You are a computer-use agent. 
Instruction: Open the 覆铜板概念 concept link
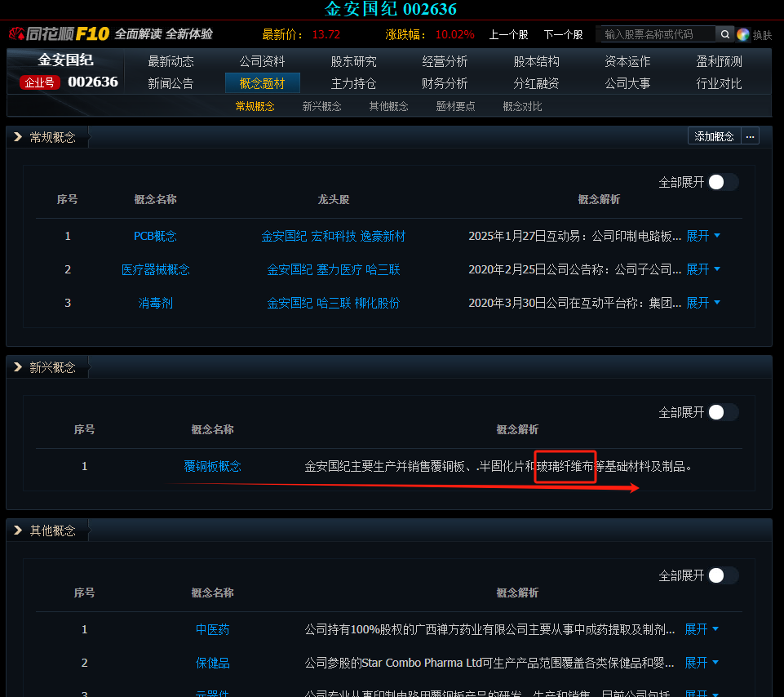coord(212,466)
